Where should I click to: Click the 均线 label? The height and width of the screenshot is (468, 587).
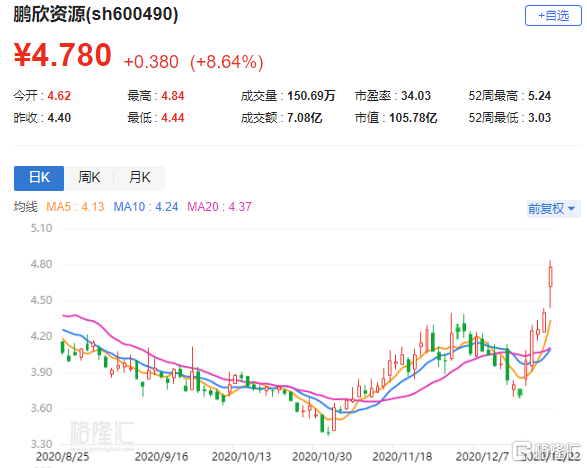25,207
